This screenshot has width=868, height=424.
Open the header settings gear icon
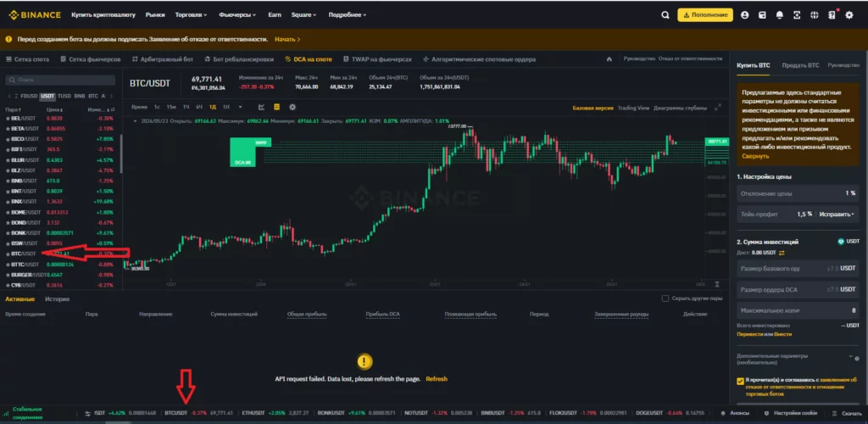click(x=849, y=14)
